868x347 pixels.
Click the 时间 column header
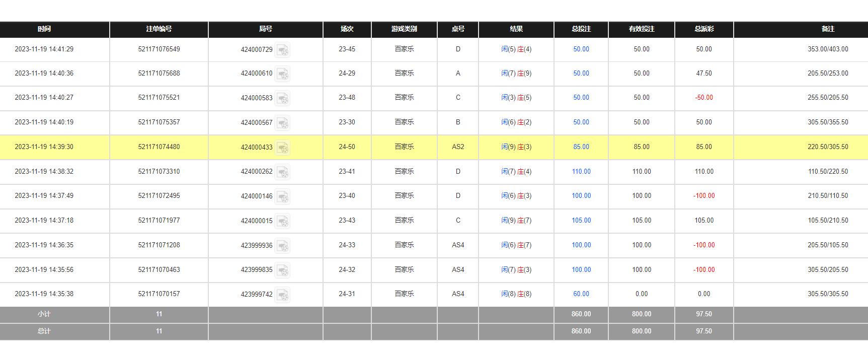coord(44,29)
